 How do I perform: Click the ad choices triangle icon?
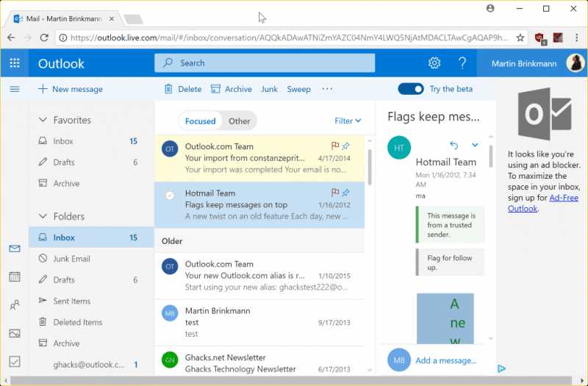[x=501, y=369]
